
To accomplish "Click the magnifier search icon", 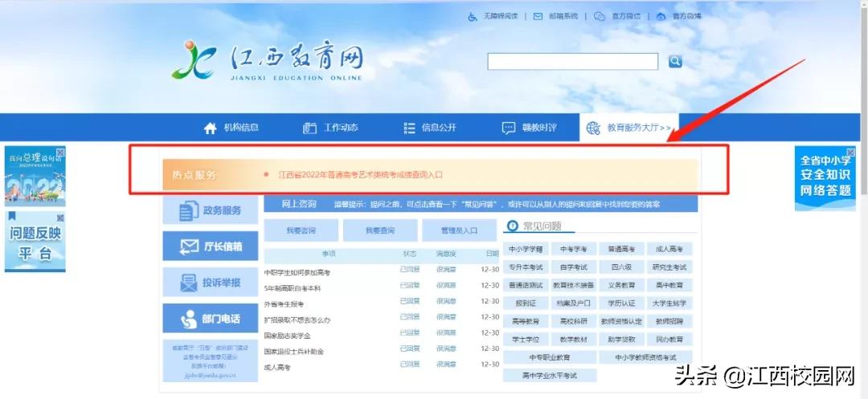I will pyautogui.click(x=675, y=61).
